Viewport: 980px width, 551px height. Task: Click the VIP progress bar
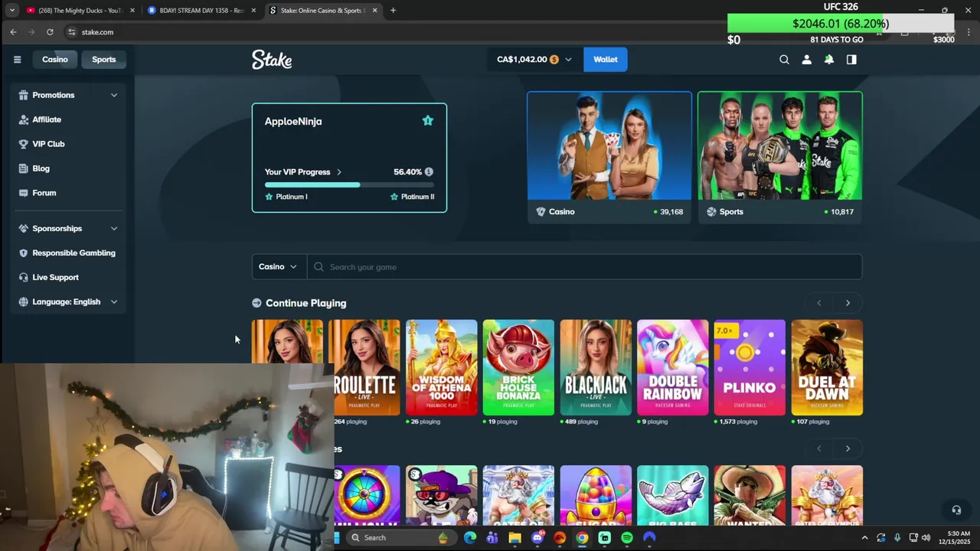(x=349, y=184)
